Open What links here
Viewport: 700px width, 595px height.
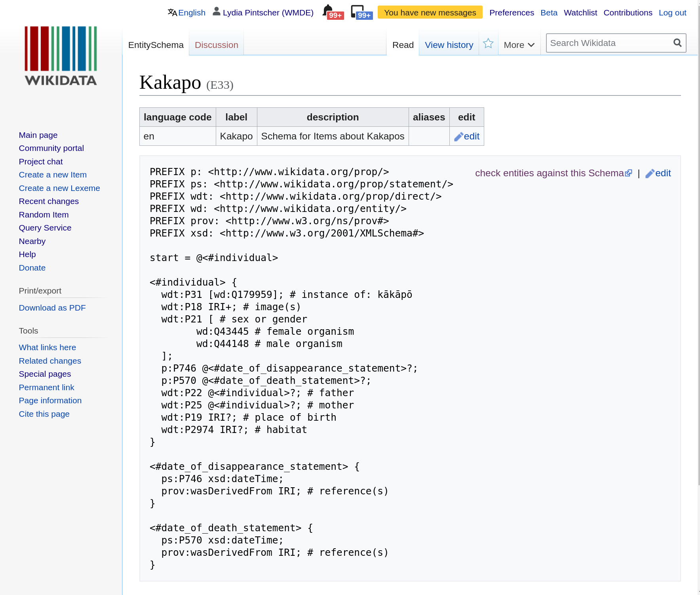click(48, 347)
